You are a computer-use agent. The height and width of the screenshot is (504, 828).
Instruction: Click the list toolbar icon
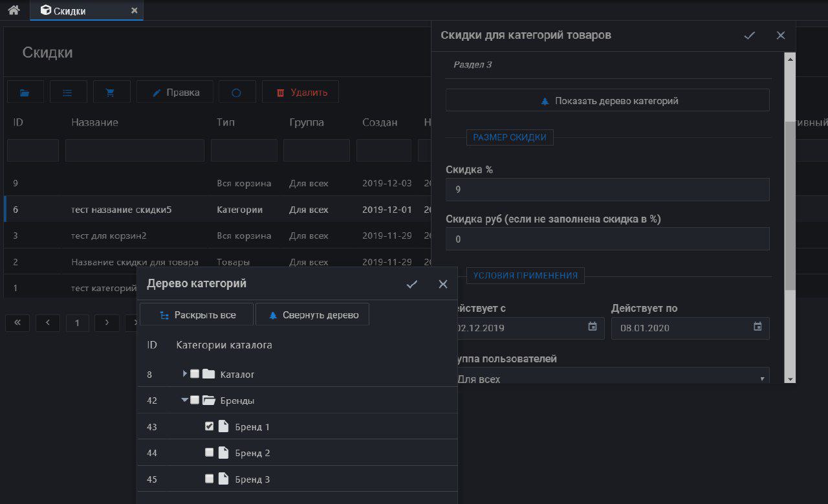tap(68, 92)
